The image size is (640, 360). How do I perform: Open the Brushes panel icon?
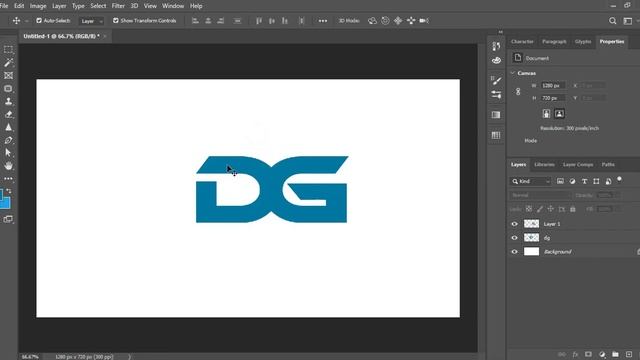tap(496, 80)
